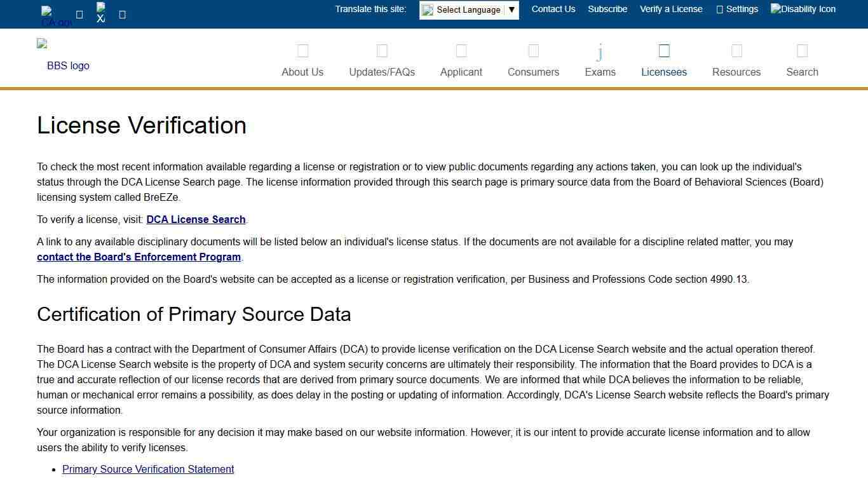Open the X social media icon
The height and width of the screenshot is (488, 868).
[100, 13]
